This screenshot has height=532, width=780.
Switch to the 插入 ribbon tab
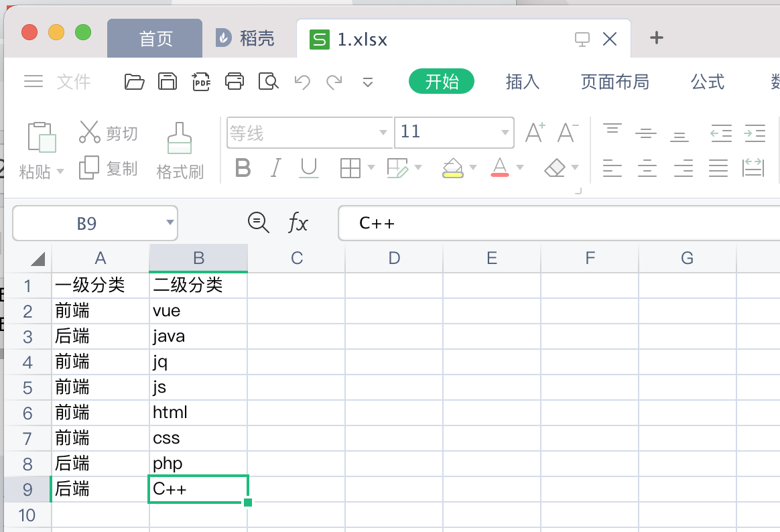point(522,82)
